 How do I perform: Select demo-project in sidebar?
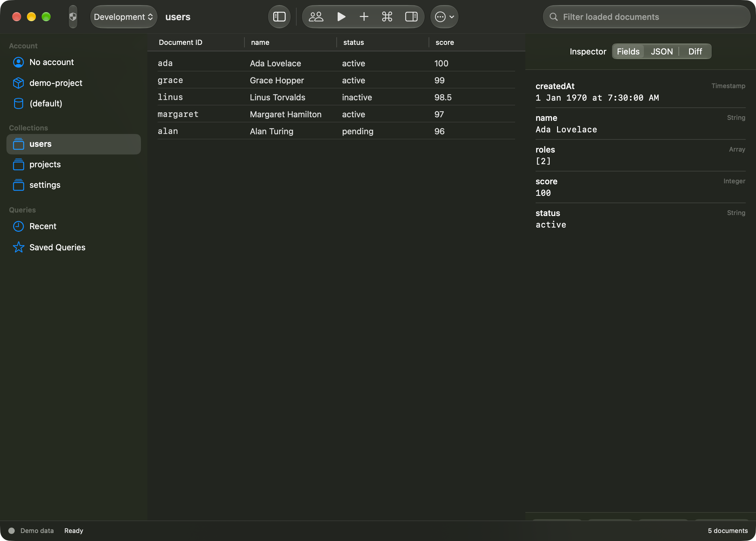click(74, 83)
